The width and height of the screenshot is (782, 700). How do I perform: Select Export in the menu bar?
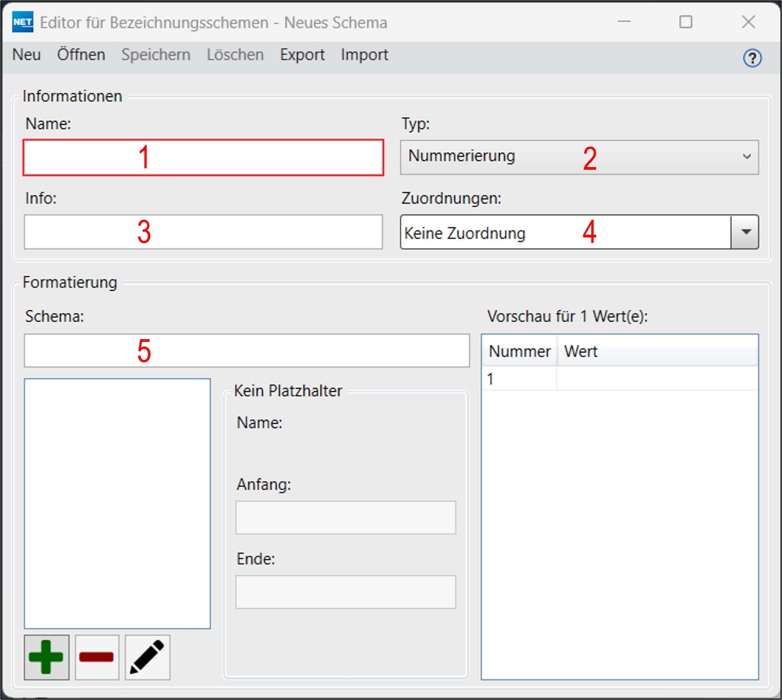(x=302, y=55)
